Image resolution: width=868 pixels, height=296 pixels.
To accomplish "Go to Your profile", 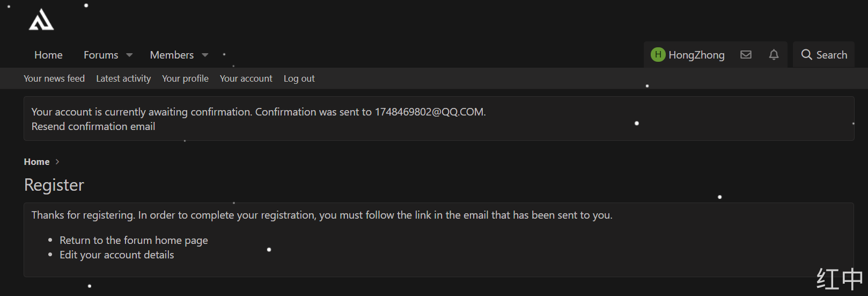I will point(185,78).
